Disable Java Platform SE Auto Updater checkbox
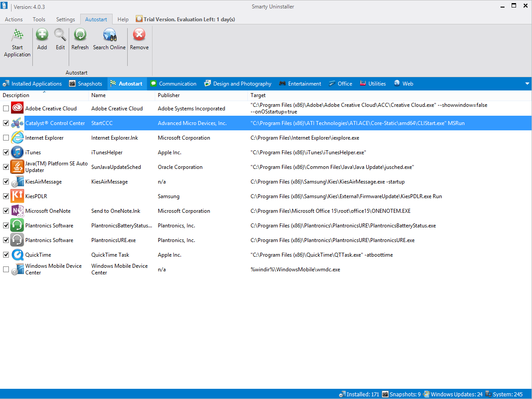The width and height of the screenshot is (532, 399). coord(6,167)
